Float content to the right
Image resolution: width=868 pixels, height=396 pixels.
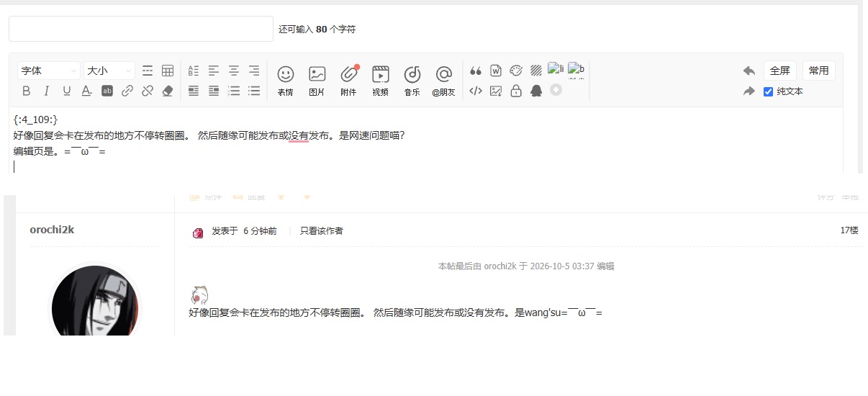coord(214,91)
